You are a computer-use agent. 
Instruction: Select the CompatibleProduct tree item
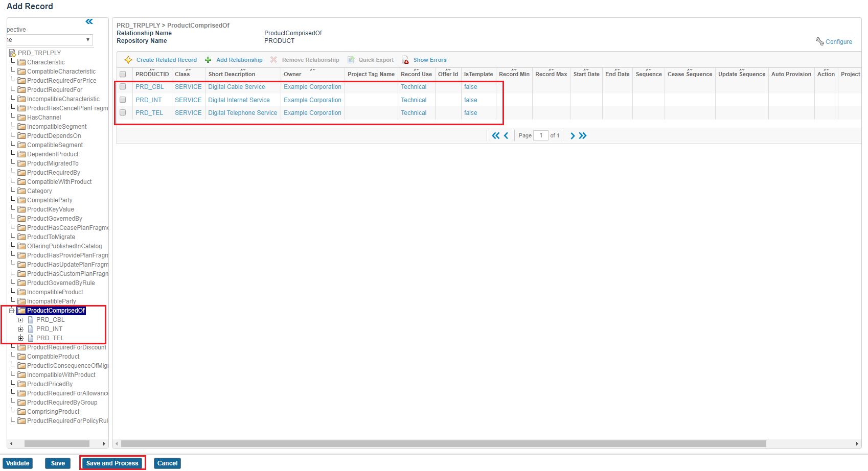point(53,357)
